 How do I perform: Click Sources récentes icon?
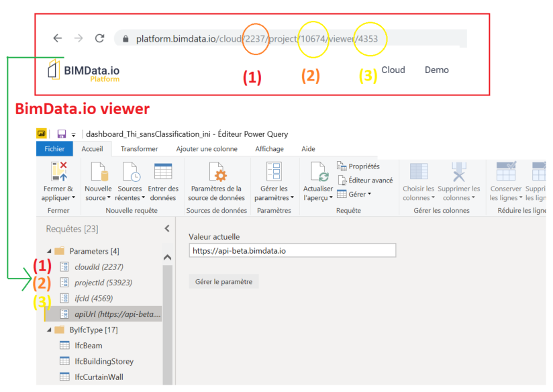pos(131,172)
